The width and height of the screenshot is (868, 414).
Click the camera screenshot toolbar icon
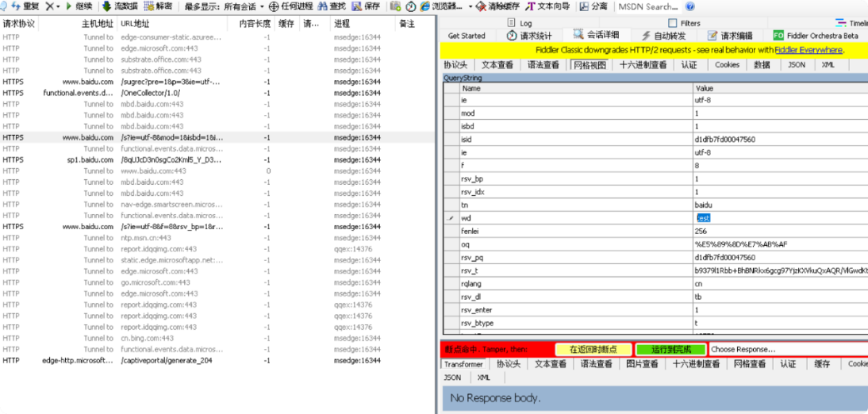395,6
